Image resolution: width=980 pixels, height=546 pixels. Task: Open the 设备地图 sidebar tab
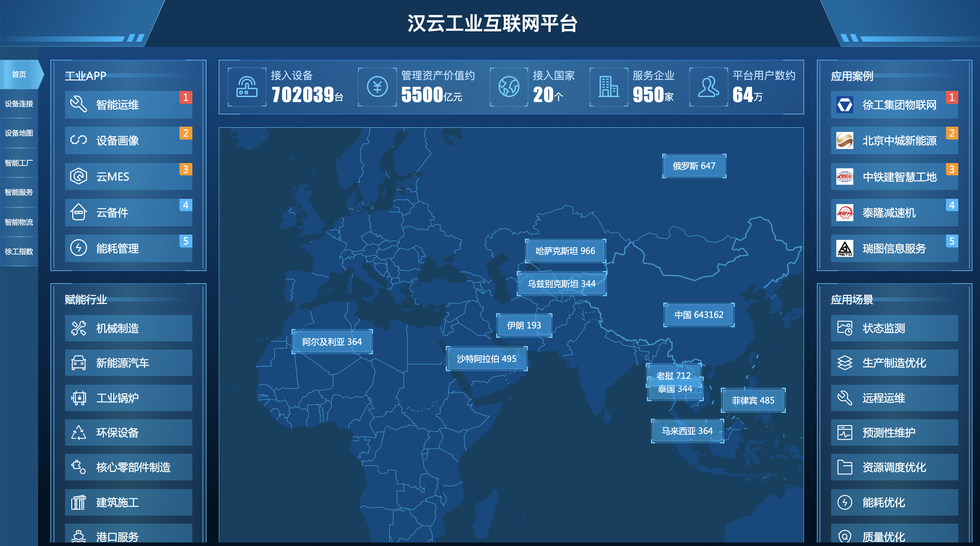[x=19, y=133]
